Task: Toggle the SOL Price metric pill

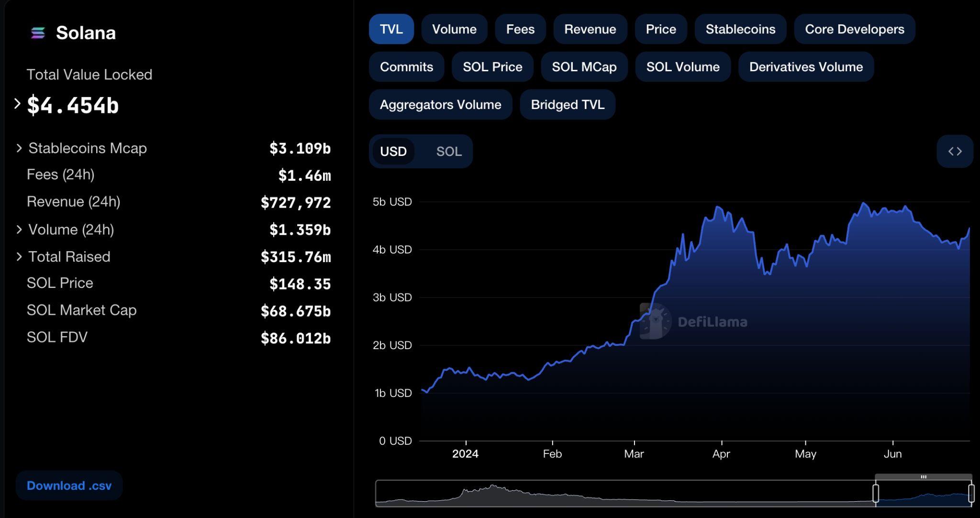Action: 492,66
